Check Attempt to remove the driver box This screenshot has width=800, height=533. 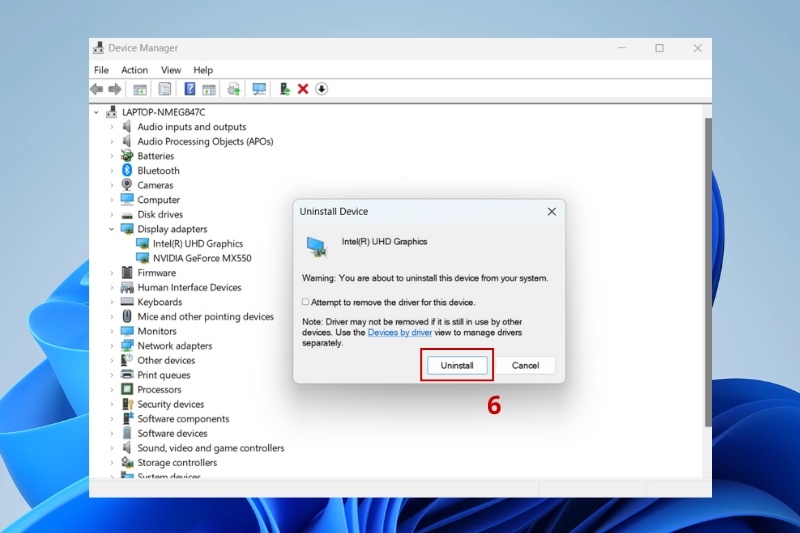305,302
